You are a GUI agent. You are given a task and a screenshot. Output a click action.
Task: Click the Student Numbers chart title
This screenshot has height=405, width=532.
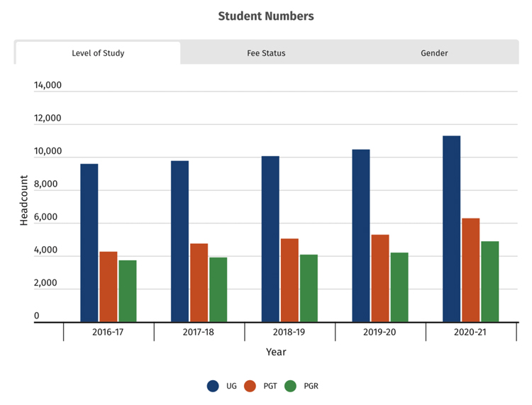(x=265, y=16)
